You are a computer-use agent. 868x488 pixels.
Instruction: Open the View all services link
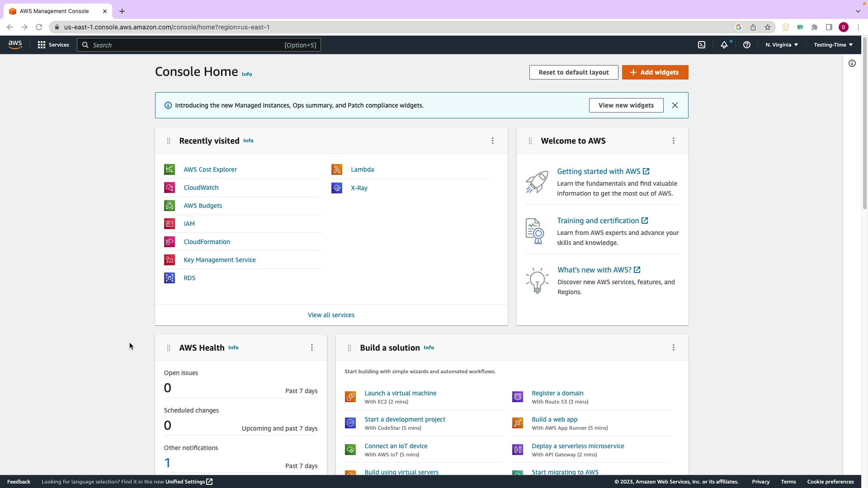[x=331, y=315]
